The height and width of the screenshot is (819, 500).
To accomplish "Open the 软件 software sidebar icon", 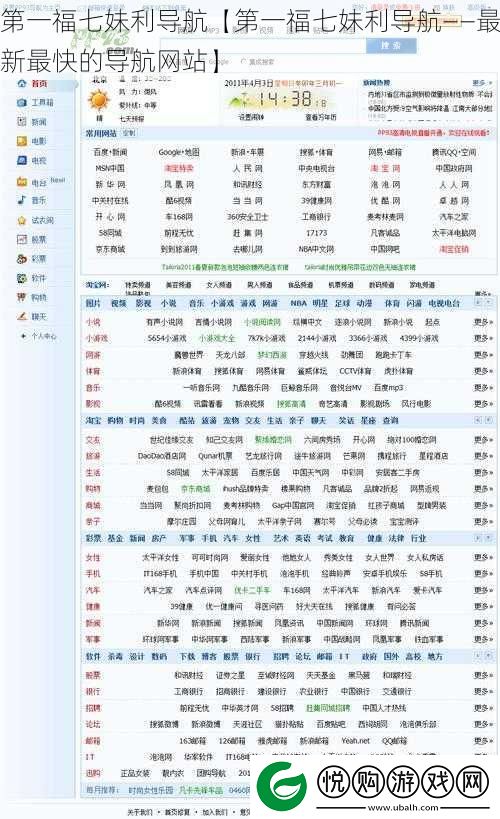I will pyautogui.click(x=21, y=278).
